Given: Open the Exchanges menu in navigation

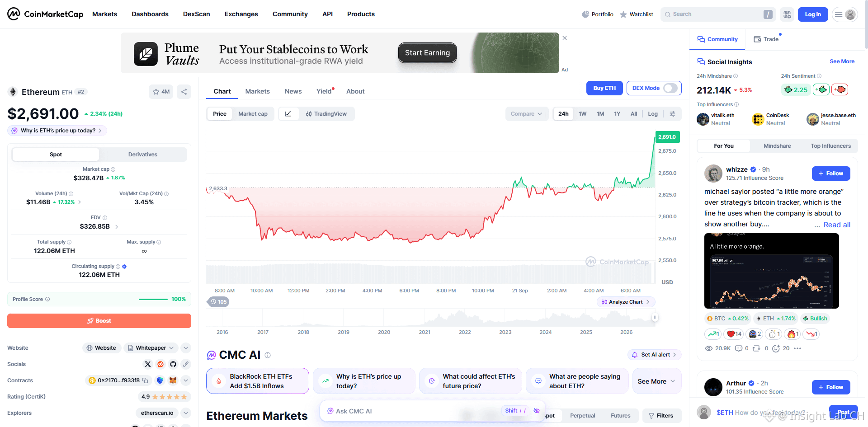Looking at the screenshot, I should click(x=241, y=14).
